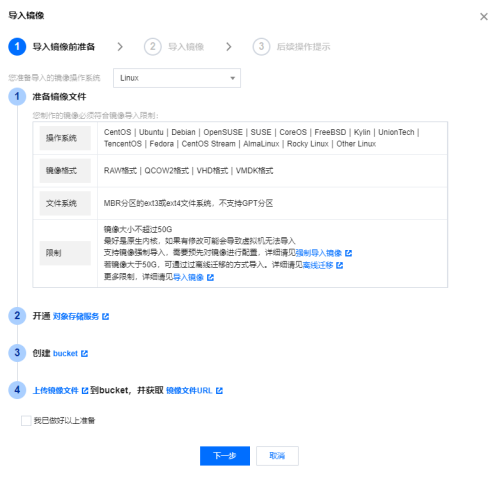Check the 我已做好以上准备 checkbox
This screenshot has height=479, width=500.
26,421
